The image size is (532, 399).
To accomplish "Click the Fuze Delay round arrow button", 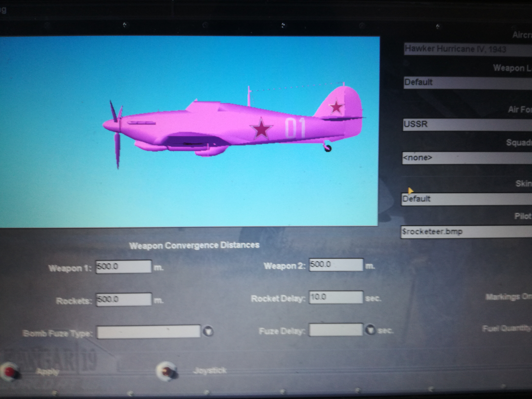I will [370, 330].
